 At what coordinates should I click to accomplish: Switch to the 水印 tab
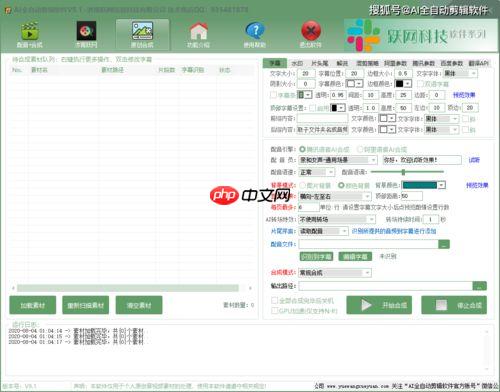coord(297,63)
